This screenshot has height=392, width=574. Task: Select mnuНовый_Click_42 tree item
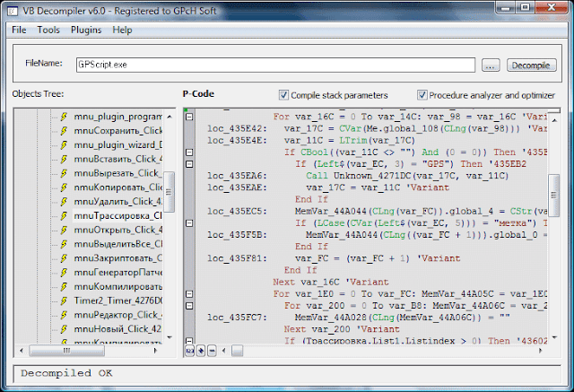pyautogui.click(x=117, y=329)
